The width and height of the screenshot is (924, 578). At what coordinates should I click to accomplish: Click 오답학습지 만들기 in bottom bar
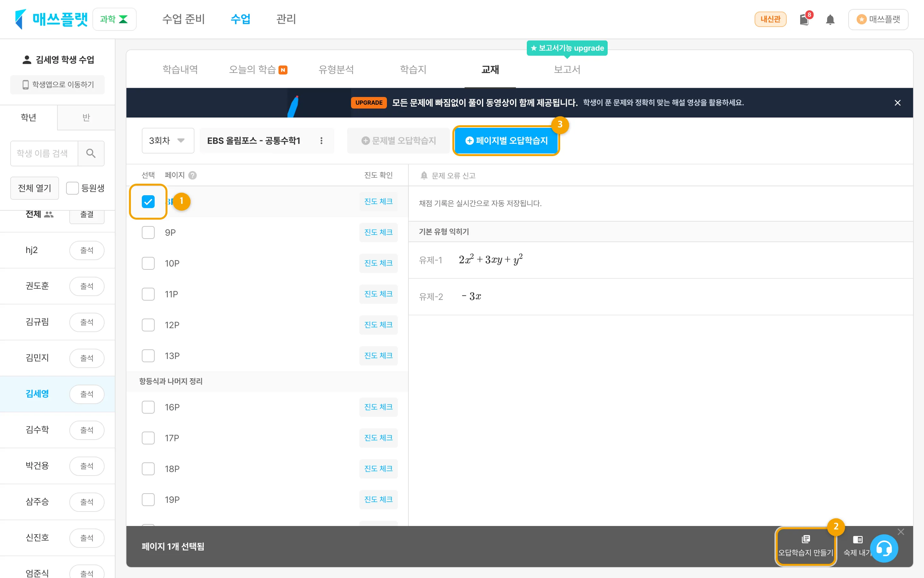pos(806,546)
